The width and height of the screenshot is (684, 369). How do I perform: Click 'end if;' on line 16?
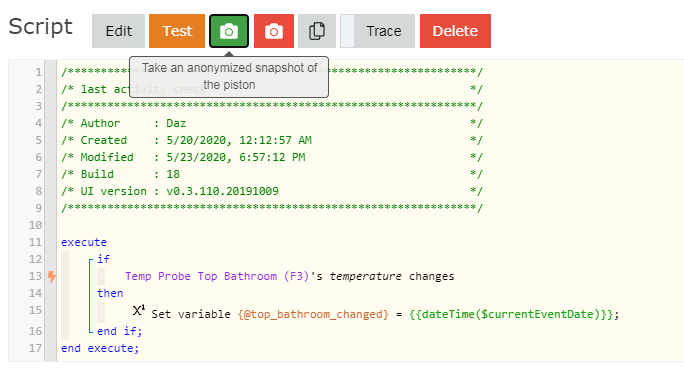tap(120, 331)
